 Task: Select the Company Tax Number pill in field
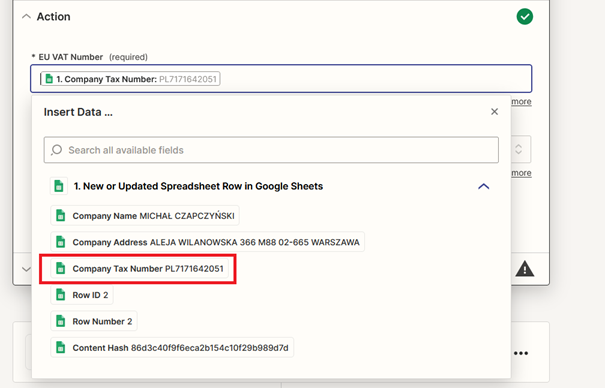130,79
